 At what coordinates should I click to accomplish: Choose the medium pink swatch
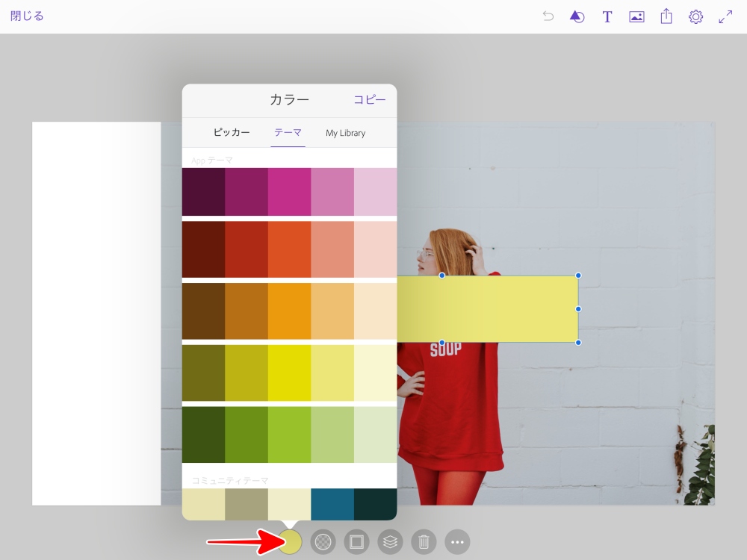click(x=332, y=192)
